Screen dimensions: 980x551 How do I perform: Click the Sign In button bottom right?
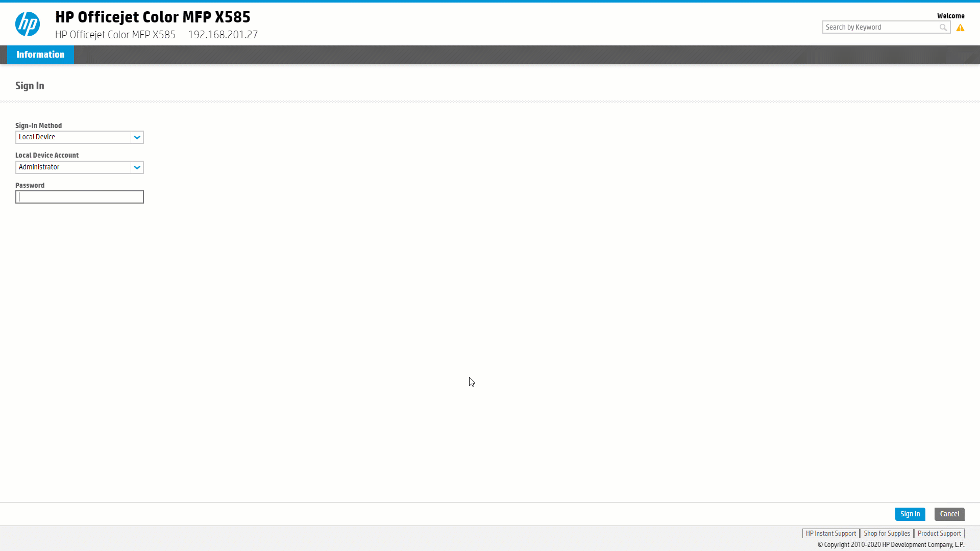tap(910, 513)
